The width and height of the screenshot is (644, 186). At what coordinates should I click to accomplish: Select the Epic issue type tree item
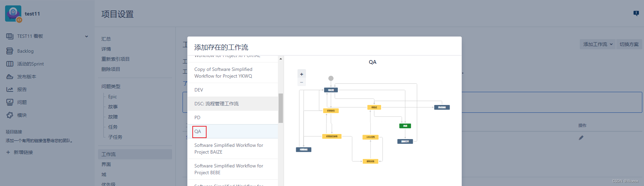pyautogui.click(x=112, y=97)
